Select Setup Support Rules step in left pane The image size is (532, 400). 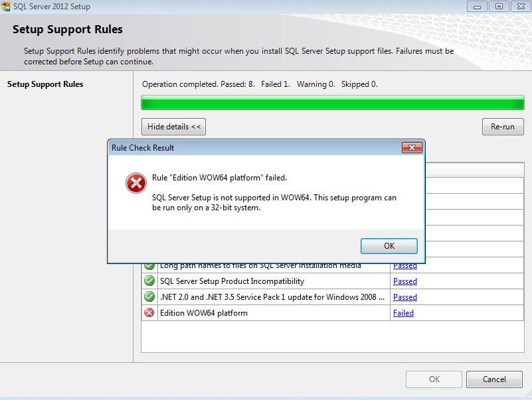(45, 84)
